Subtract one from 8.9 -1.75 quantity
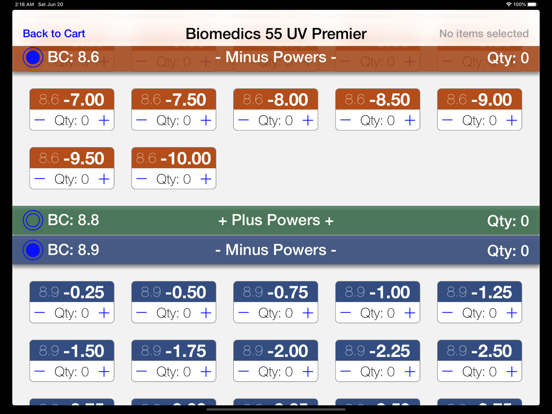This screenshot has width=552, height=414. tap(142, 372)
